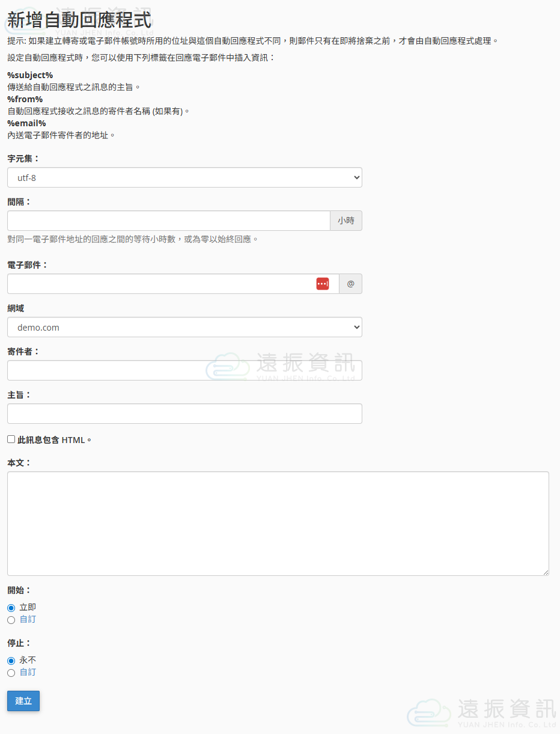Enable the 此訊息包含 HTML checkbox
The height and width of the screenshot is (734, 560).
tap(11, 439)
